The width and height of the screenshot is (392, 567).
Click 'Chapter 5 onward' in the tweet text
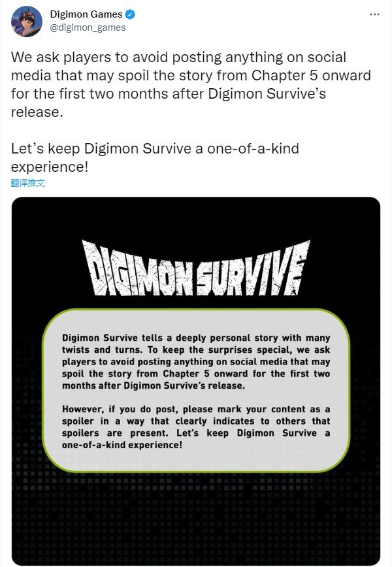pos(311,76)
